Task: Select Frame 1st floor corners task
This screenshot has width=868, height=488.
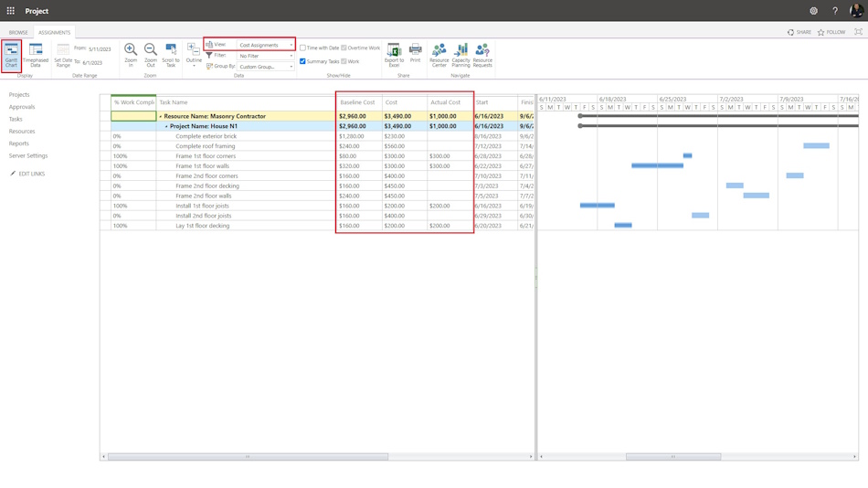Action: pyautogui.click(x=206, y=156)
